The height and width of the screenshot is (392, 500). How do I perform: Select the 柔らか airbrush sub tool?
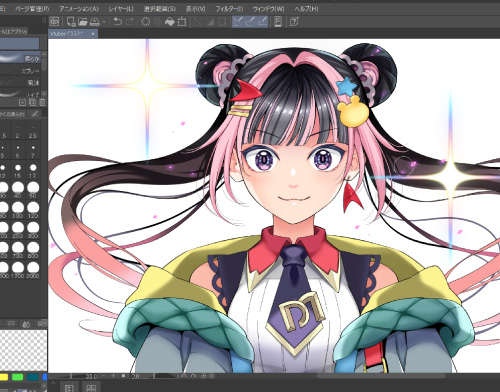[20, 58]
